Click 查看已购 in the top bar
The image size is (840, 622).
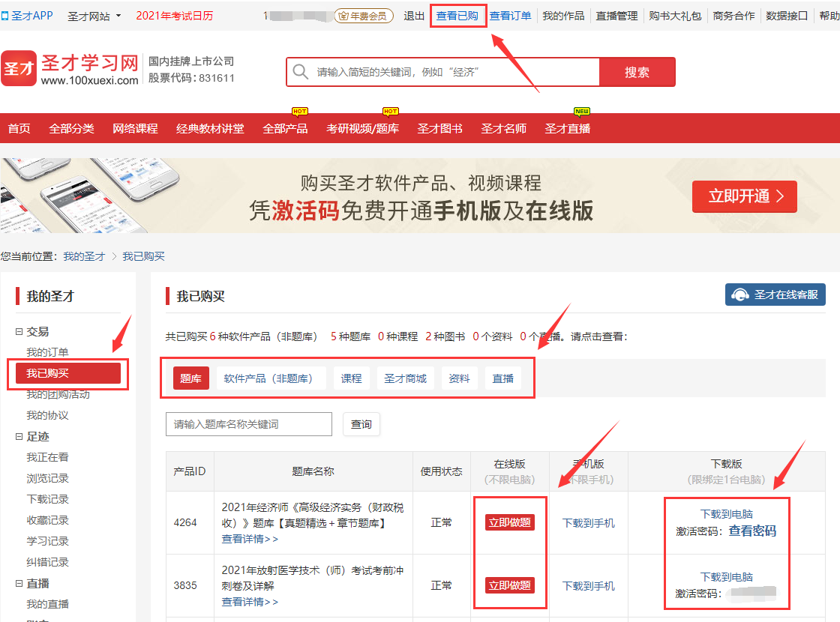[x=457, y=16]
